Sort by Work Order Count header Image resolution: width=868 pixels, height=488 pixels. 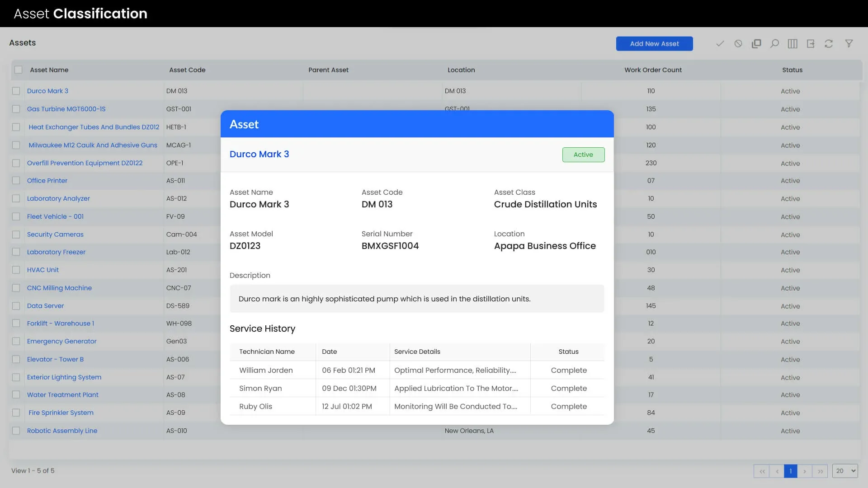[653, 70]
